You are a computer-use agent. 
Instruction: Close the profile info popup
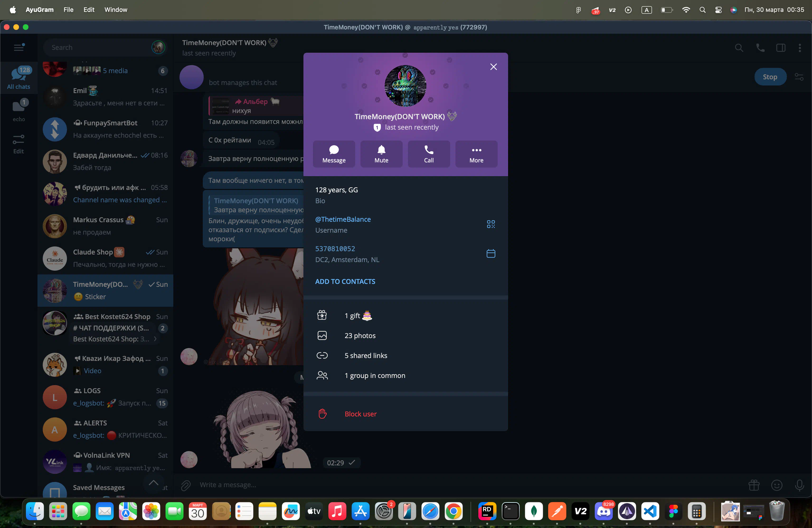click(493, 67)
